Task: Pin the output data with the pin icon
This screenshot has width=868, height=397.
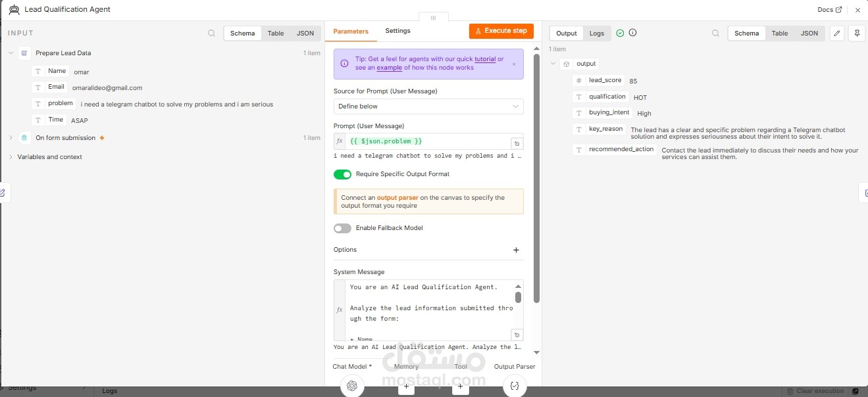Action: 857,33
